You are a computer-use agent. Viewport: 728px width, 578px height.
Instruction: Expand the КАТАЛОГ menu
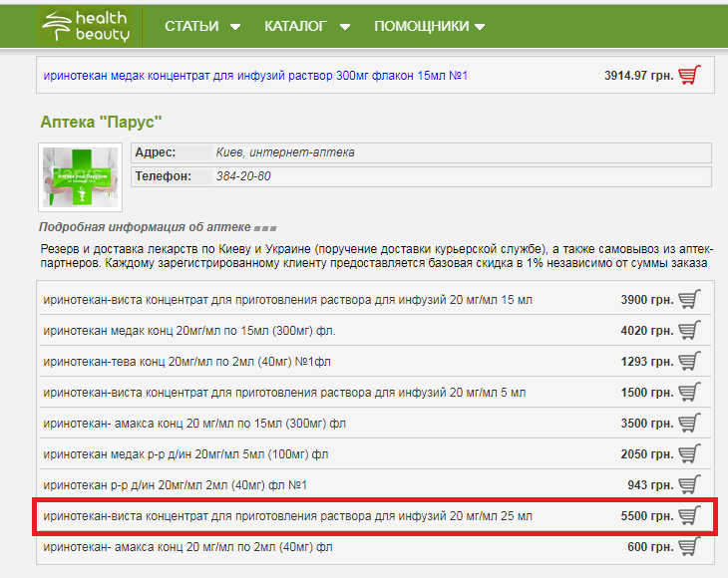click(x=307, y=27)
